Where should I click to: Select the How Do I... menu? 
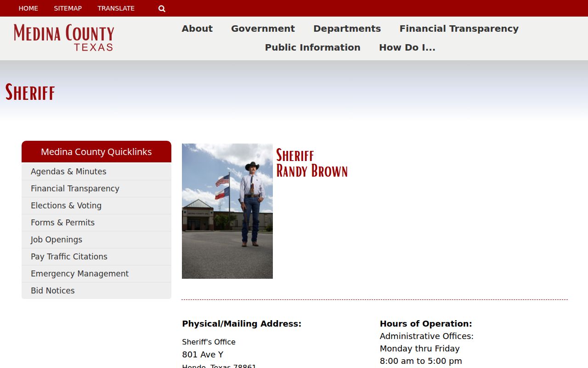click(407, 47)
